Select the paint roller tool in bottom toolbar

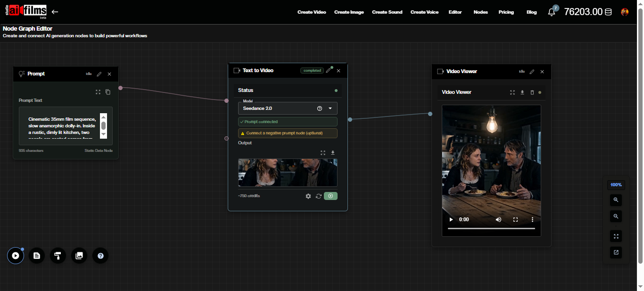pyautogui.click(x=58, y=256)
